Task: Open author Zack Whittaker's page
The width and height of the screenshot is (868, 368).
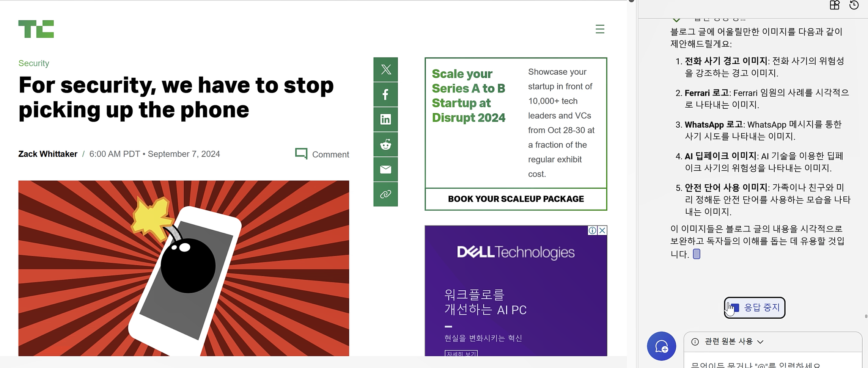Action: tap(48, 154)
